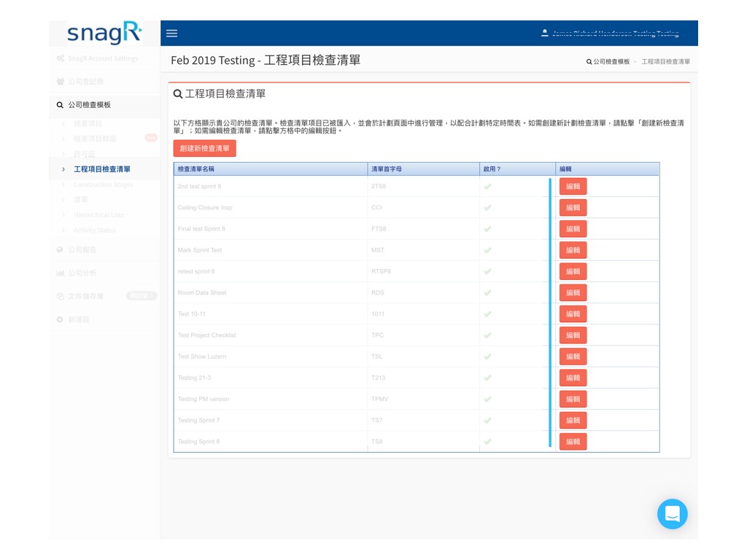Click the enabled checkmark for Testing Sprint 8
The height and width of the screenshot is (560, 747).
point(487,442)
